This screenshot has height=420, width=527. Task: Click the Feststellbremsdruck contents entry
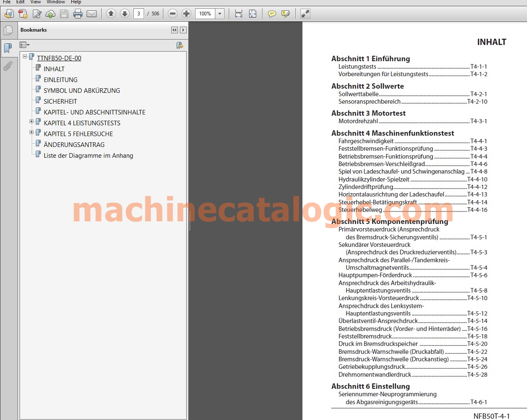(x=412, y=336)
